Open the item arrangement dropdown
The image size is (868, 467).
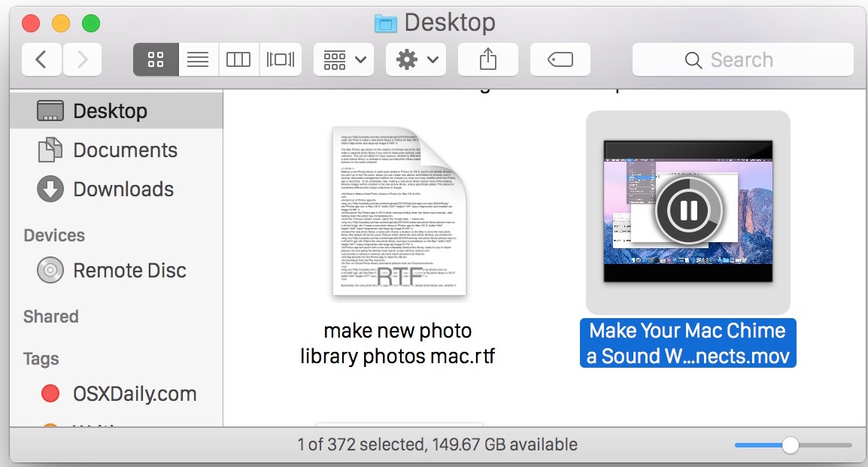pos(343,59)
